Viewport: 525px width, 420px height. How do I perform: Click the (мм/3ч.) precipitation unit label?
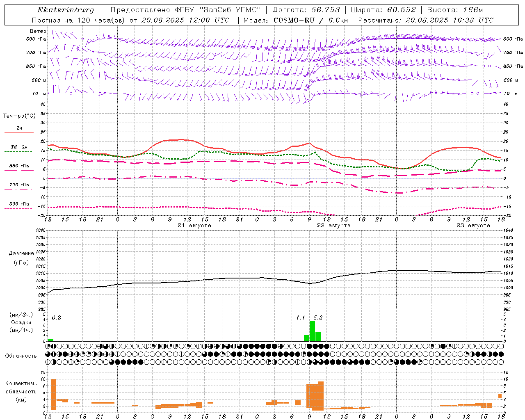[21, 315]
